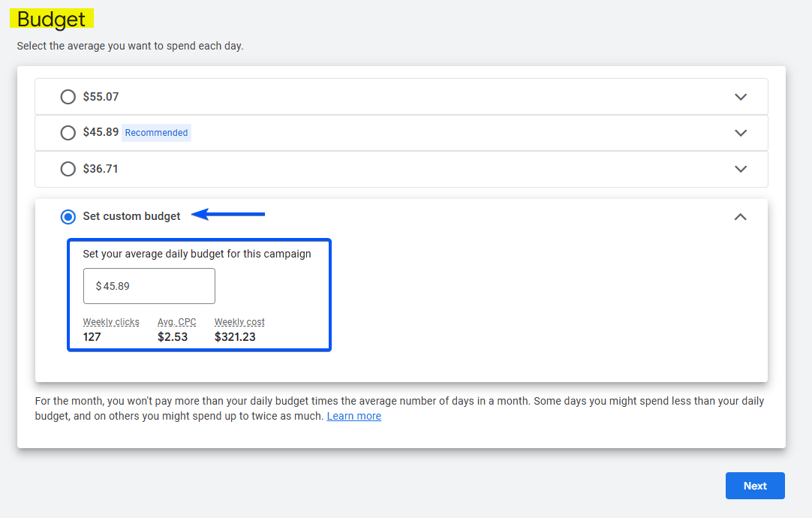Select the $55.07 radio button

coord(68,97)
